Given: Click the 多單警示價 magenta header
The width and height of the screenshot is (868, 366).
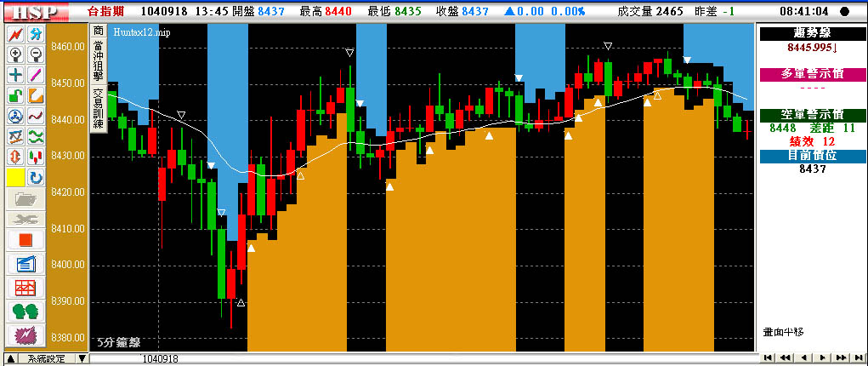Looking at the screenshot, I should [x=812, y=74].
